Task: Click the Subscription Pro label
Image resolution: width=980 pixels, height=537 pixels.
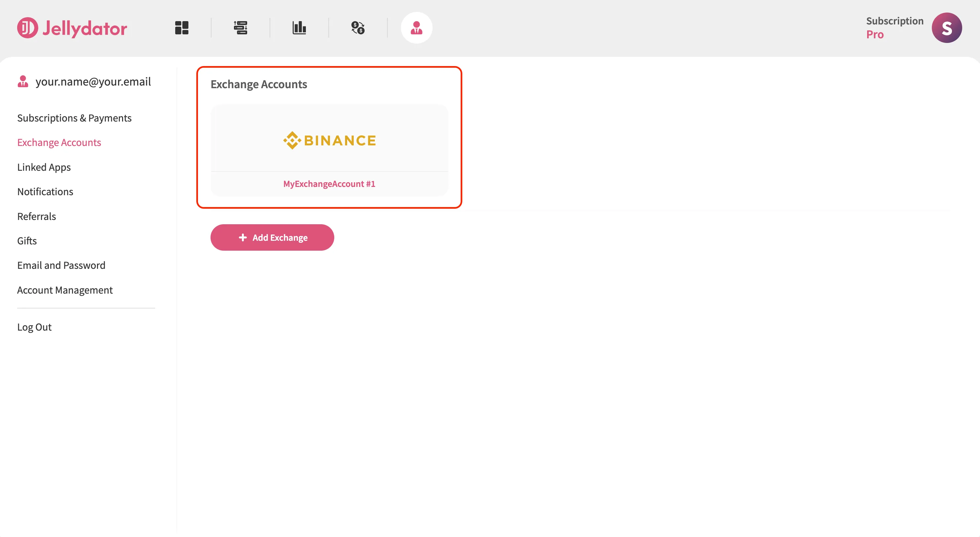Action: pyautogui.click(x=895, y=28)
